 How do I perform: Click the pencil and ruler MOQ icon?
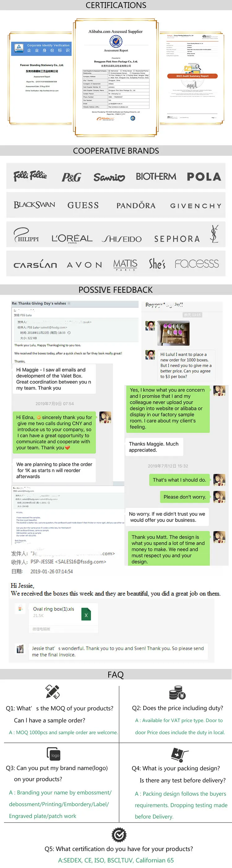pyautogui.click(x=53, y=692)
